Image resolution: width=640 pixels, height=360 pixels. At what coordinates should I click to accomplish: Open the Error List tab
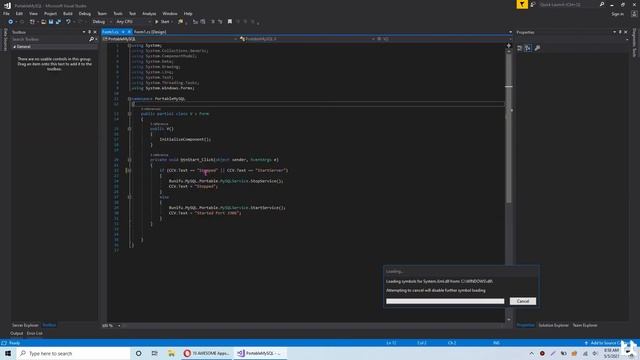(35, 333)
